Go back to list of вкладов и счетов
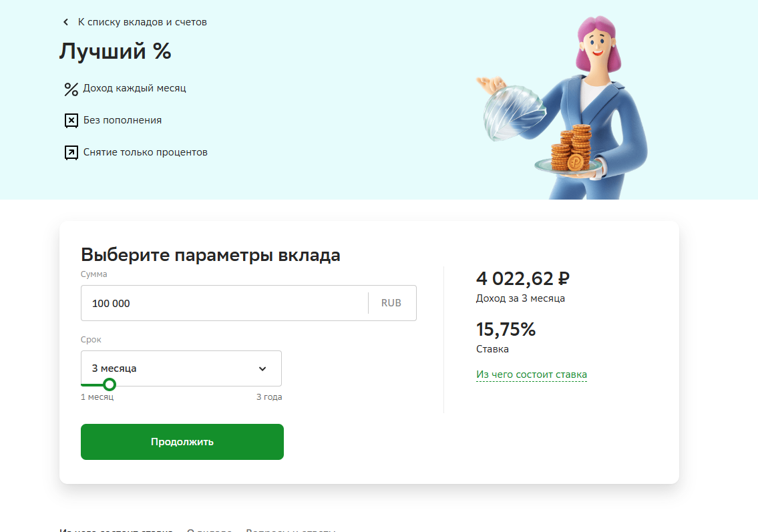Screen dimensions: 758x532 (142, 22)
